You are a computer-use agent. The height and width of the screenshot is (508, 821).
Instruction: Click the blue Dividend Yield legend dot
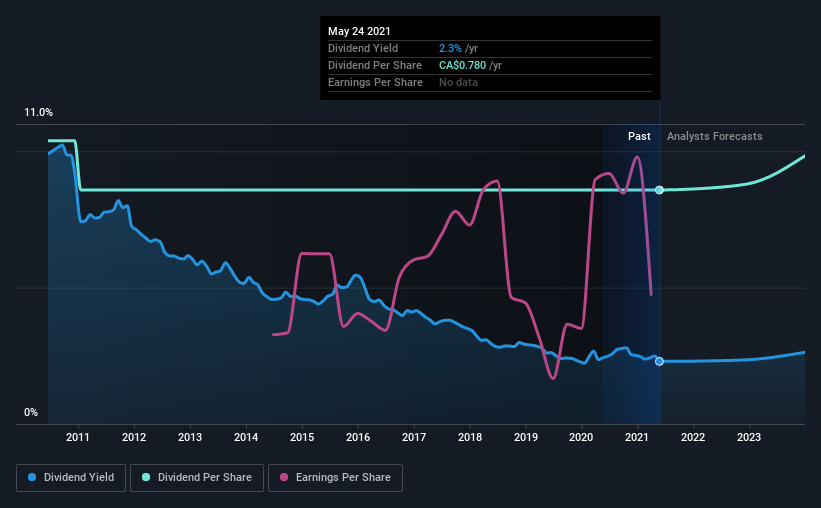[32, 477]
